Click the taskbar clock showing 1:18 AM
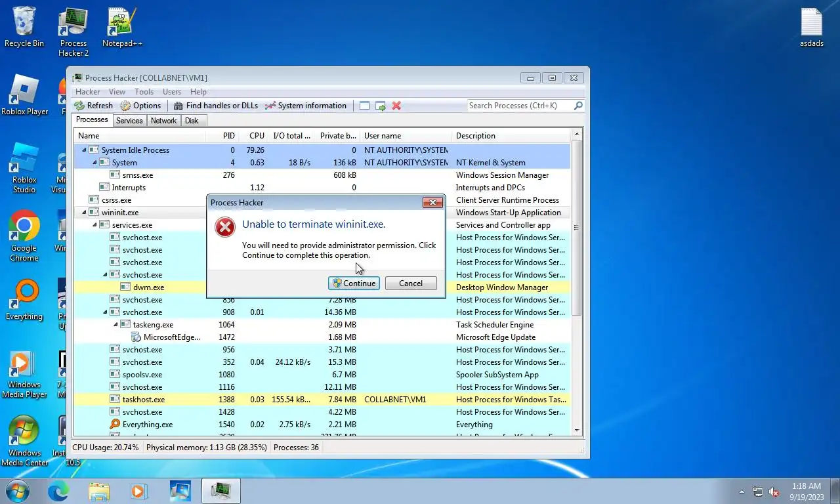 pos(807,492)
